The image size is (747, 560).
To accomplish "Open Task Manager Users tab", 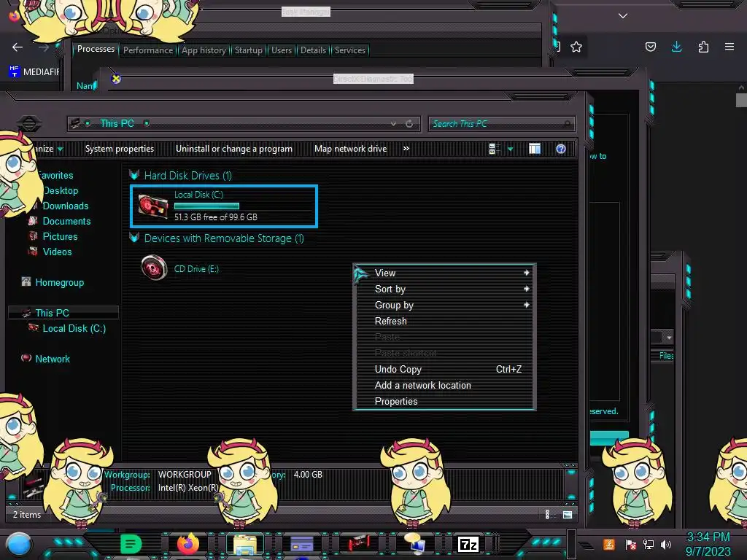I will click(x=282, y=50).
